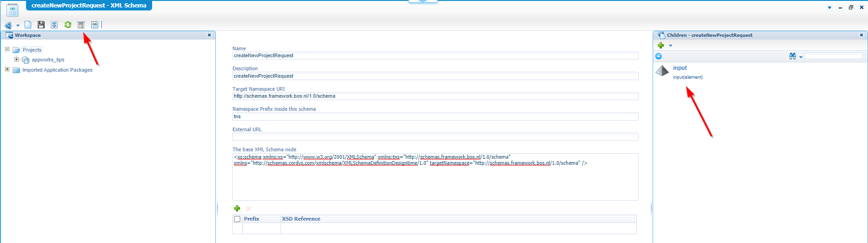Expand the appworks_tips project node

click(16, 59)
